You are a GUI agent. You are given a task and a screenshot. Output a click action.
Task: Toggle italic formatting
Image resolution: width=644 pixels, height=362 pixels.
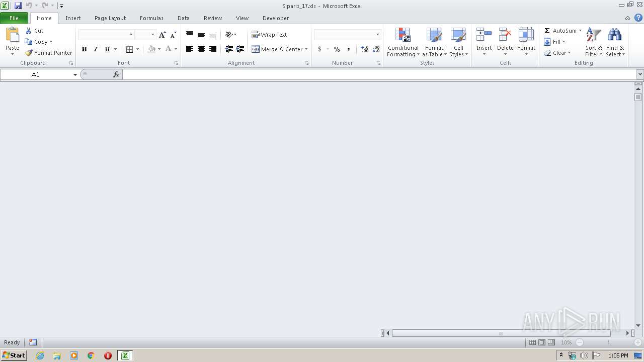point(96,49)
